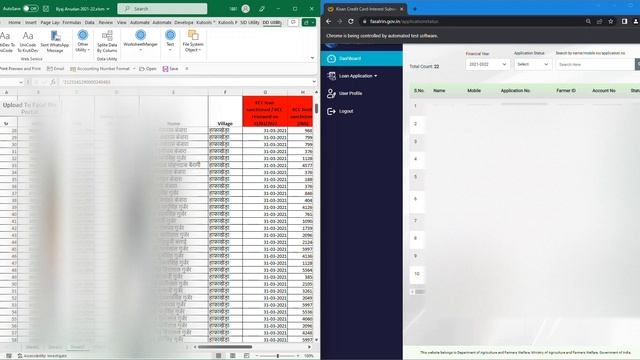
Task: Click Email in quick access toolbar
Action: 56,69
